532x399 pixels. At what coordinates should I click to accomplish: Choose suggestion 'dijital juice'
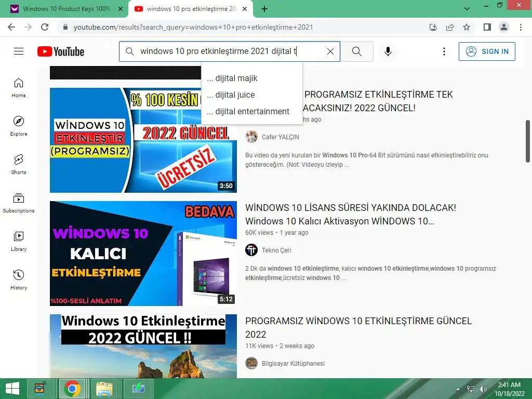(252, 95)
